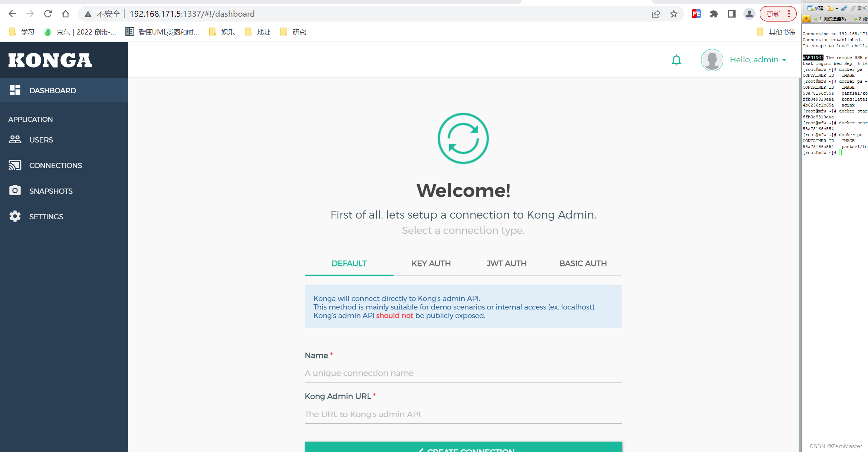Open the 学习 bookmark folder
Screen dimensions: 868x452
click(x=22, y=32)
